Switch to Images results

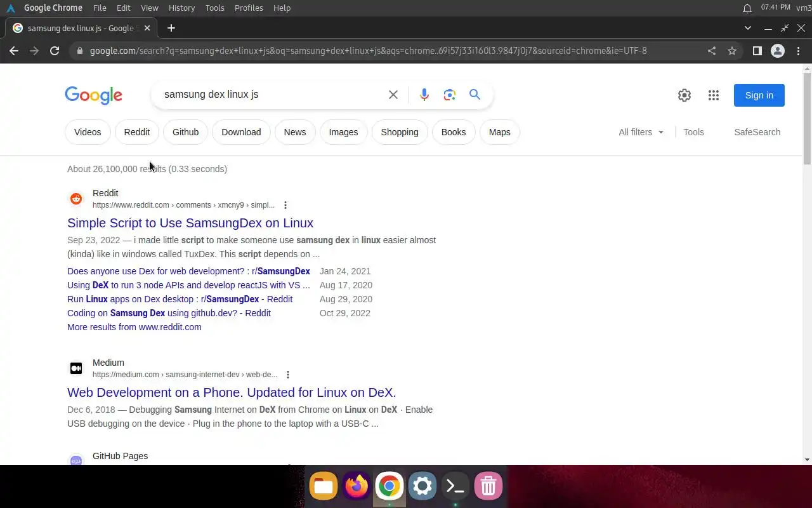(343, 132)
